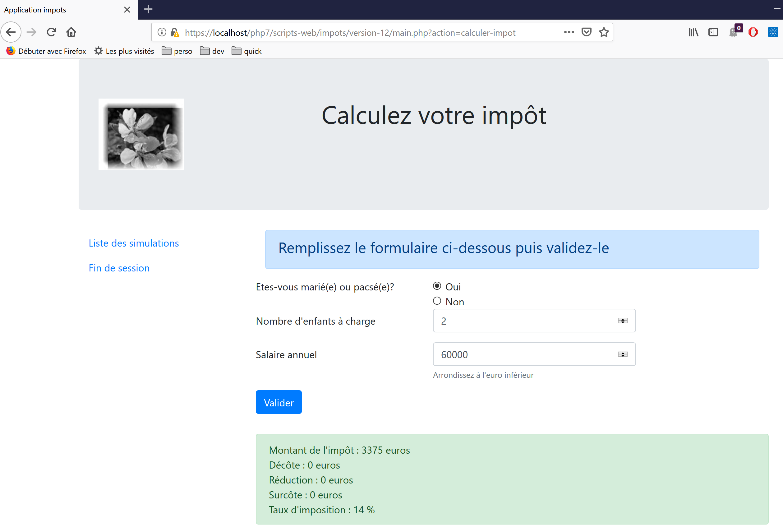Open the perso bookmarks folder

[177, 51]
